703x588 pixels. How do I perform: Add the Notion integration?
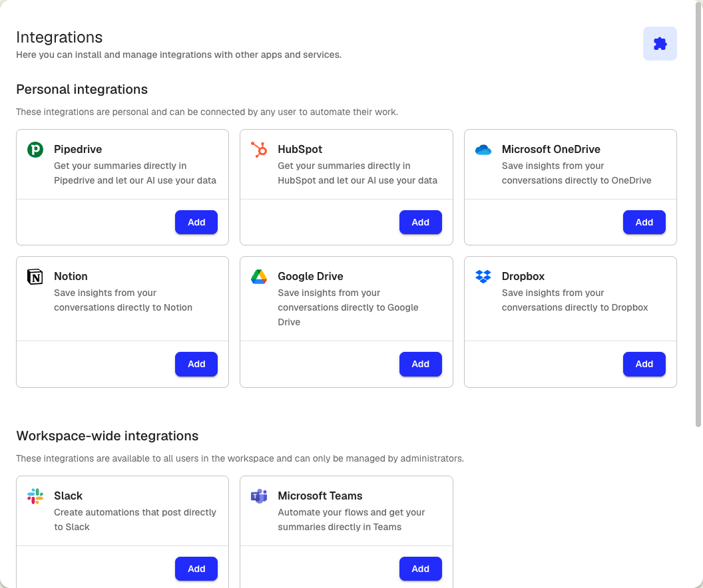(x=196, y=364)
